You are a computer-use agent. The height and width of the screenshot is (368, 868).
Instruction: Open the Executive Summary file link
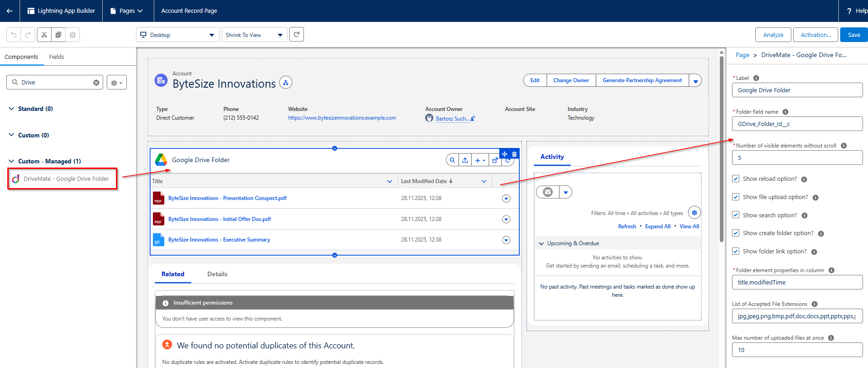219,240
